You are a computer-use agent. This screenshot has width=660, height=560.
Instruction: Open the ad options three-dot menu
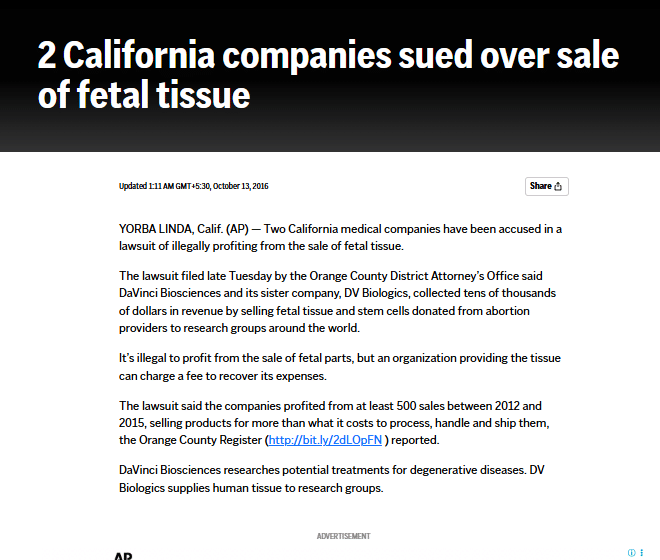click(641, 552)
